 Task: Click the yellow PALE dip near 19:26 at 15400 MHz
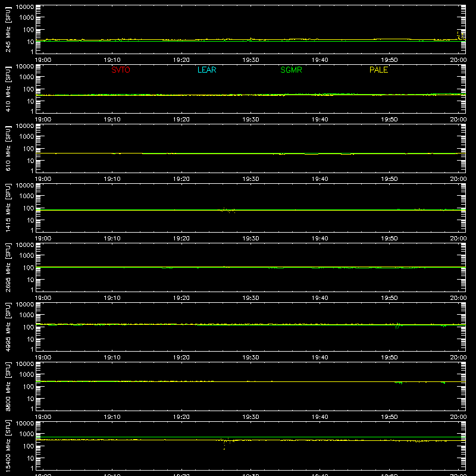click(x=224, y=444)
